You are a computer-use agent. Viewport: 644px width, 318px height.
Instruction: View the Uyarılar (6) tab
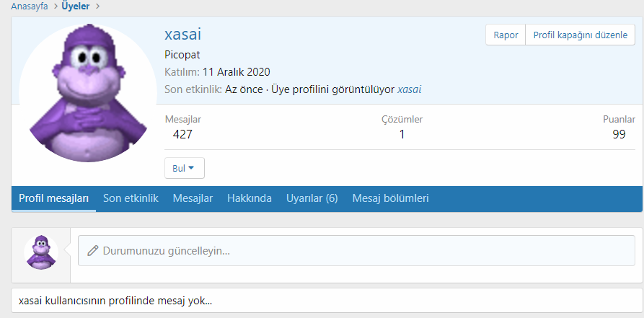[x=312, y=198]
